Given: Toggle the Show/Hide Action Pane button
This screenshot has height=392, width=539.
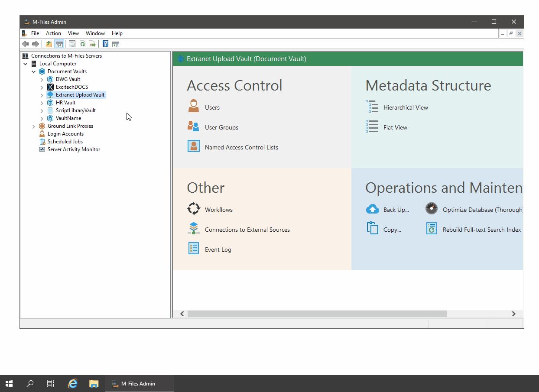Looking at the screenshot, I should tap(116, 44).
